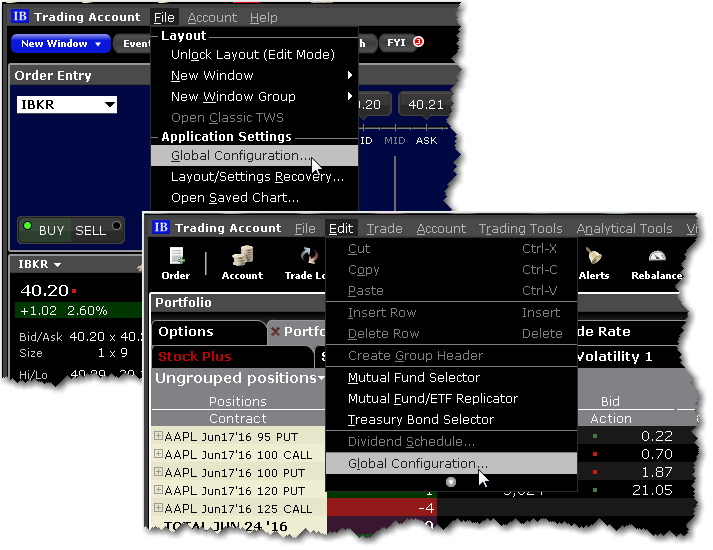Image resolution: width=713 pixels, height=550 pixels.
Task: Choose Open Saved Chart menu entry
Action: (x=254, y=197)
